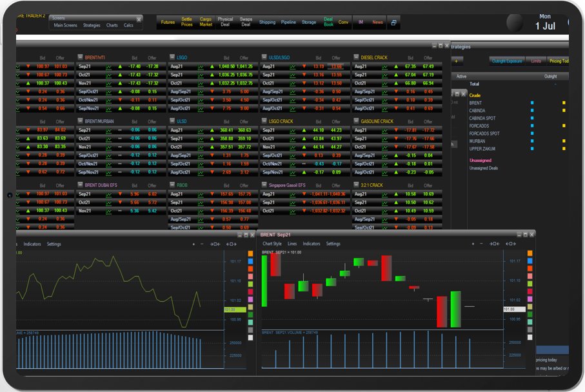Open the chart icon for Singapore Gasoil EFS Aug21
This screenshot has height=392, width=585.
point(293,194)
